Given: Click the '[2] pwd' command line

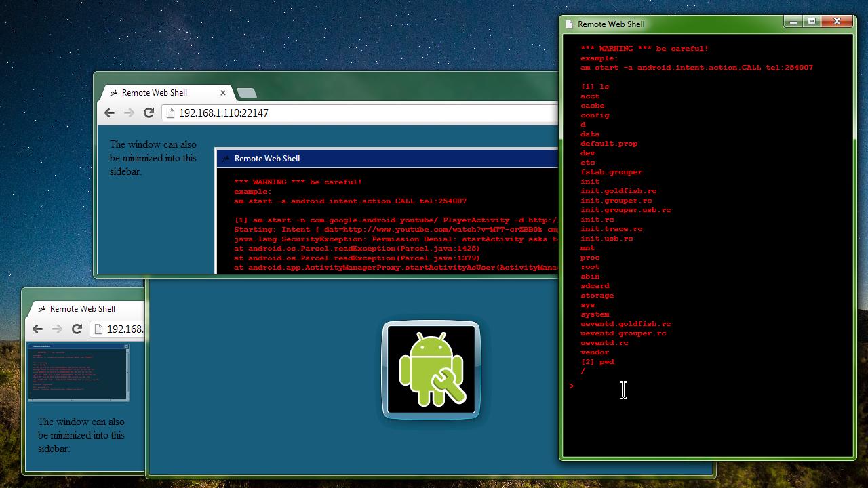Looking at the screenshot, I should [x=597, y=362].
